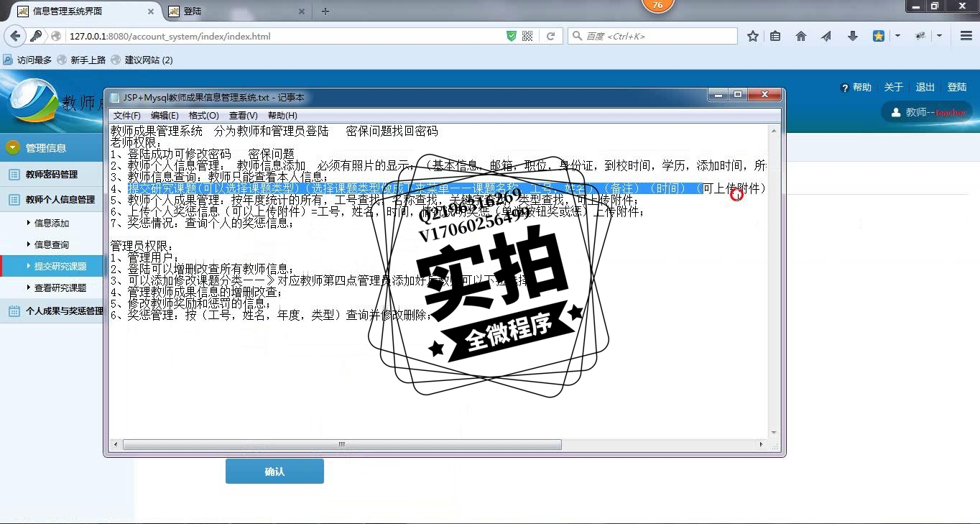
Task: Open a new browser tab with plus
Action: tap(325, 11)
